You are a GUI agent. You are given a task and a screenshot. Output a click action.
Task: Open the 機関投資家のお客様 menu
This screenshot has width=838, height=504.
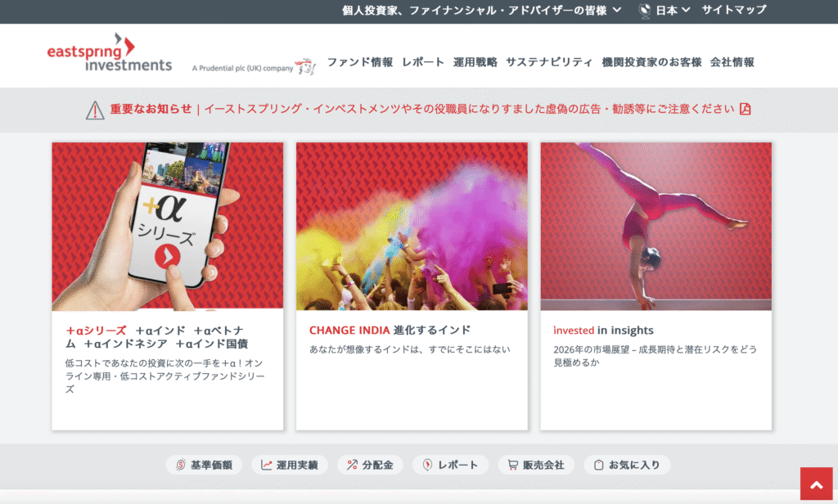coord(651,62)
